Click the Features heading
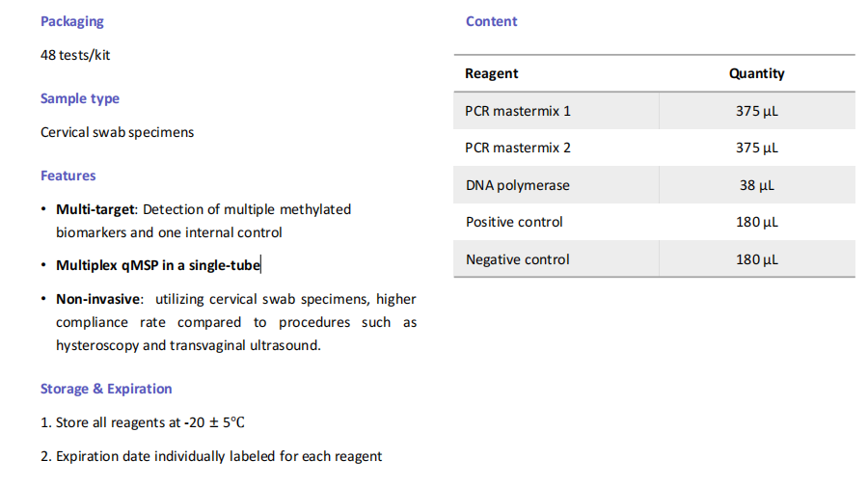The image size is (868, 487). click(x=68, y=176)
